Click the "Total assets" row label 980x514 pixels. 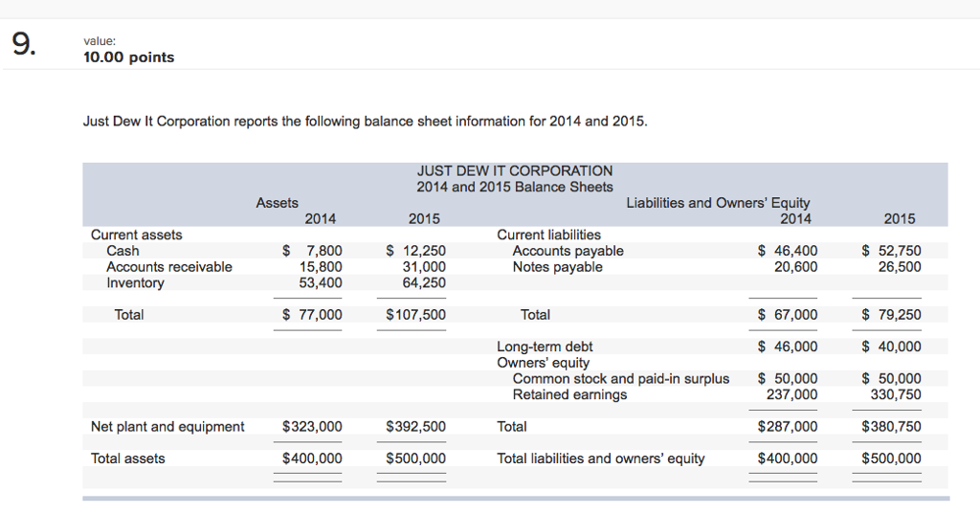127,458
